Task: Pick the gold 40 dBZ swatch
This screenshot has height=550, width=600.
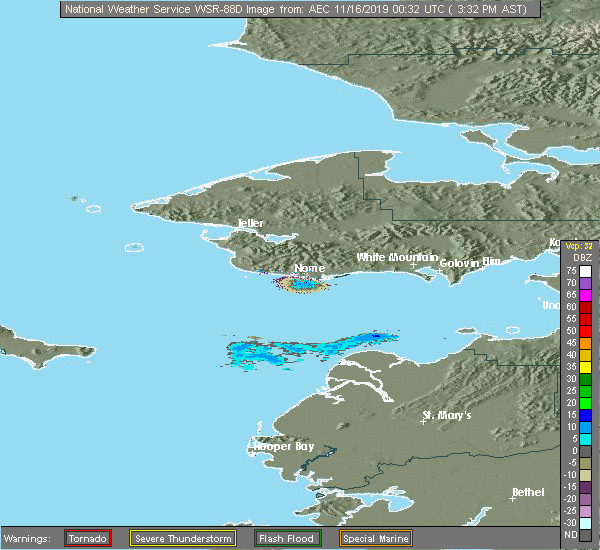Action: click(x=585, y=355)
